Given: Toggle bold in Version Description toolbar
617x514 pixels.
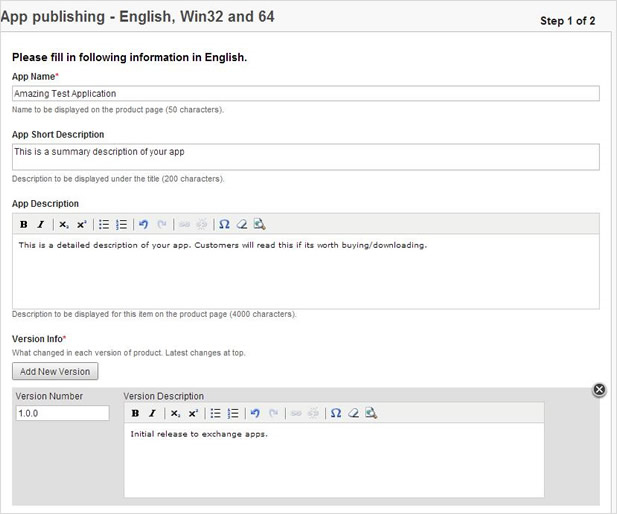Looking at the screenshot, I should tap(135, 413).
